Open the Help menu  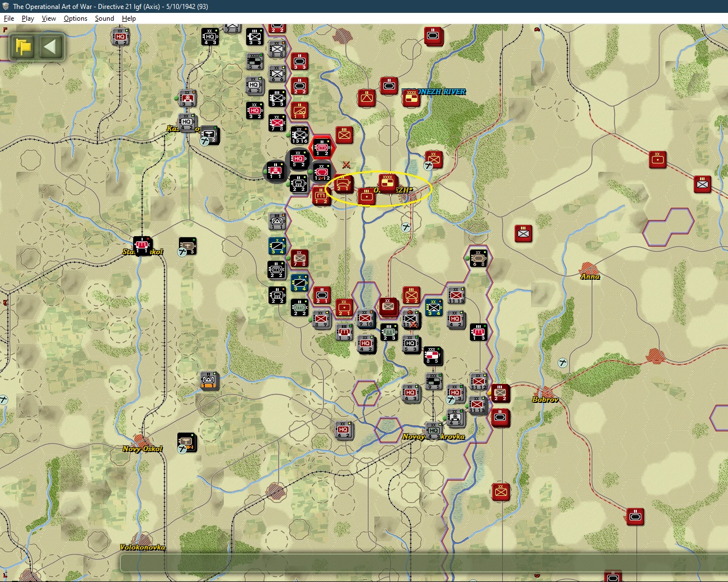coord(129,18)
